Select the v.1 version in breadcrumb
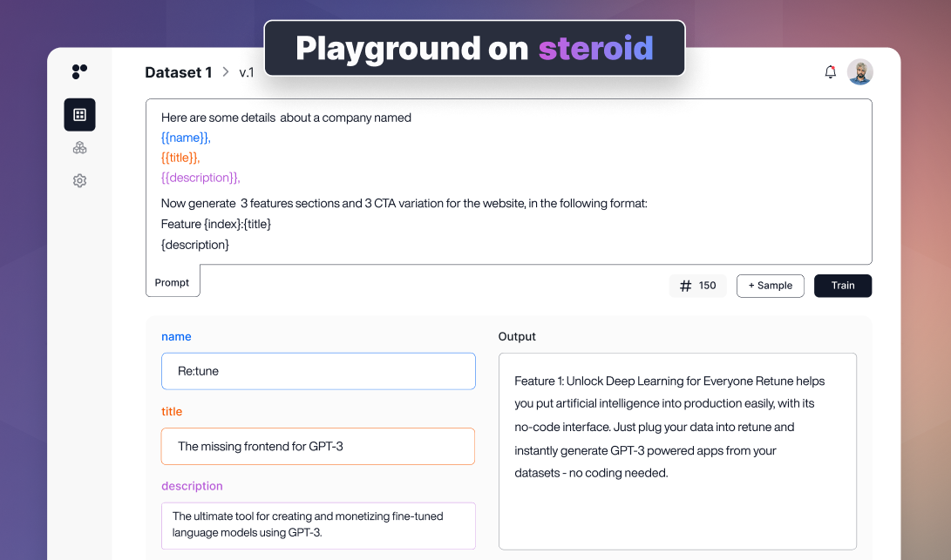Viewport: 951px width, 560px height. click(x=247, y=72)
